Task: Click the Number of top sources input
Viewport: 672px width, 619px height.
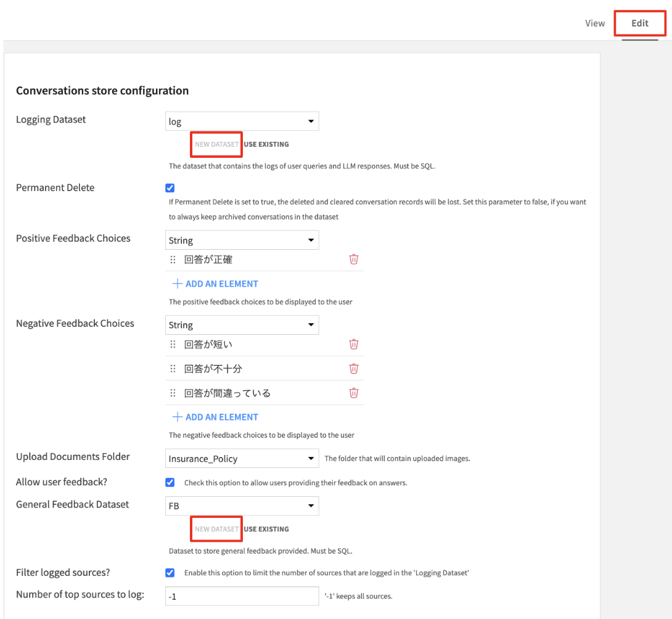Action: coord(242,596)
